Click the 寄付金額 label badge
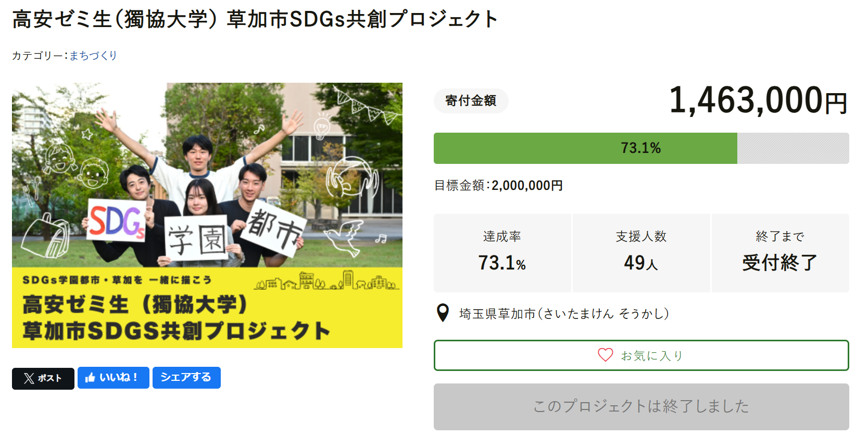The width and height of the screenshot is (868, 436). click(471, 100)
